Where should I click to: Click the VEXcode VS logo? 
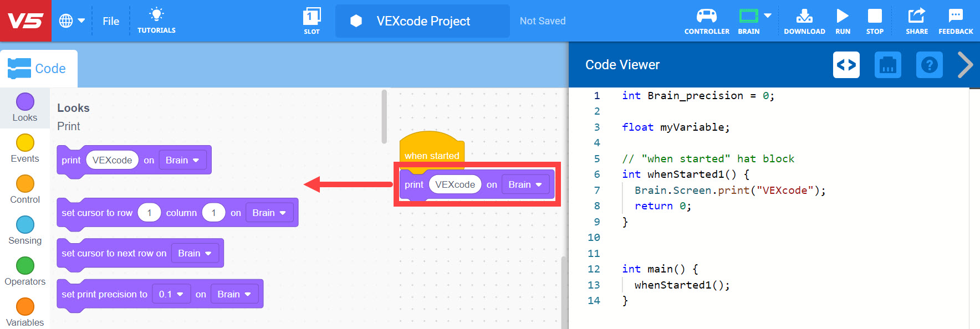[25, 21]
